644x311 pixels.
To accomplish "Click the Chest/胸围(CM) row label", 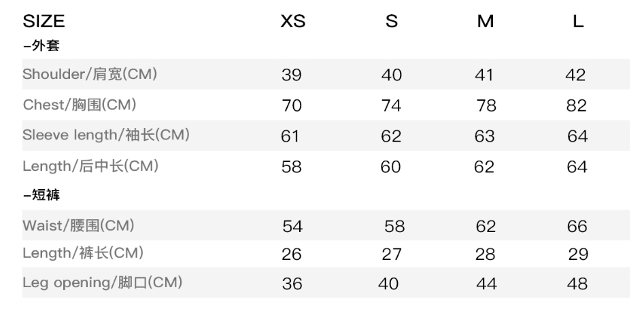I will tap(80, 105).
